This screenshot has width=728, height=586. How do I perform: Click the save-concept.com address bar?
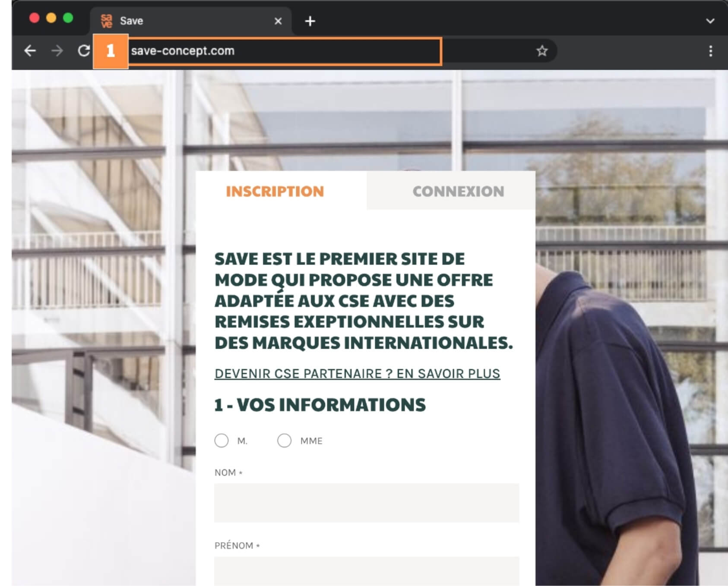click(285, 51)
